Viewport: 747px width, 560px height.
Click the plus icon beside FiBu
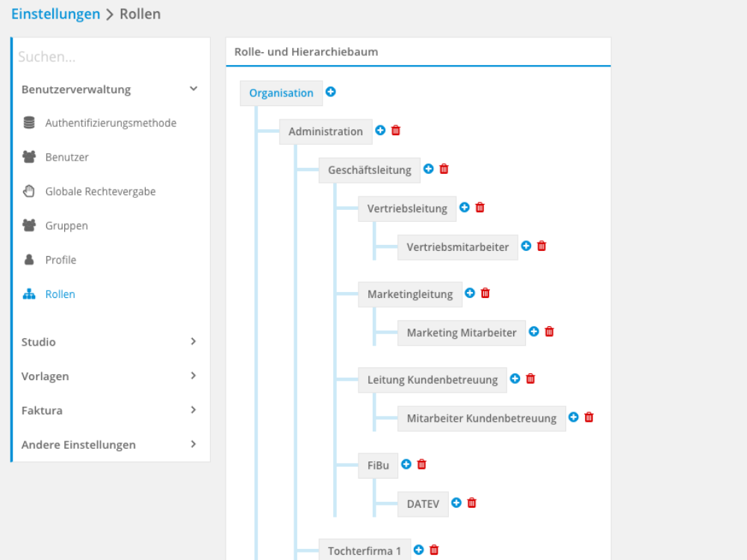(406, 464)
